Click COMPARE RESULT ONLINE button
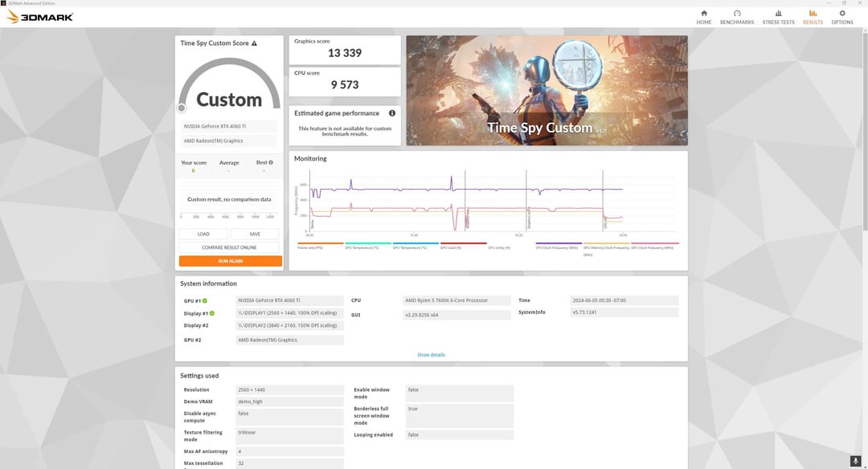Image resolution: width=868 pixels, height=469 pixels. (229, 247)
